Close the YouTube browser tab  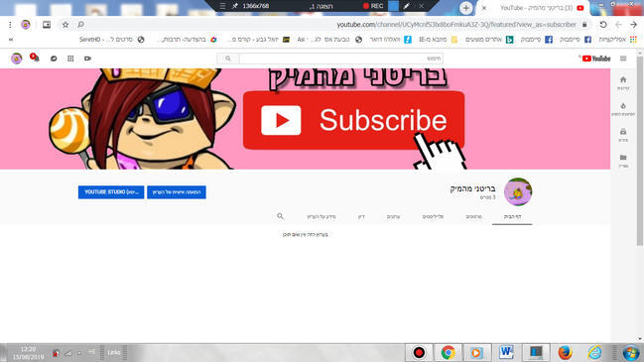[x=484, y=8]
